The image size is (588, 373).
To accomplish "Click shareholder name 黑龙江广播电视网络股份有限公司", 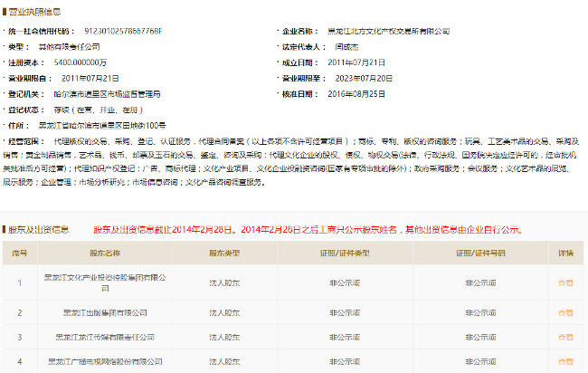I will pyautogui.click(x=105, y=362).
